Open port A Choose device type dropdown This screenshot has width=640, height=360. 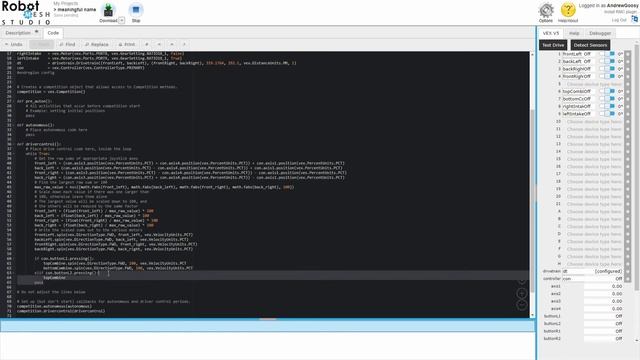(594, 211)
